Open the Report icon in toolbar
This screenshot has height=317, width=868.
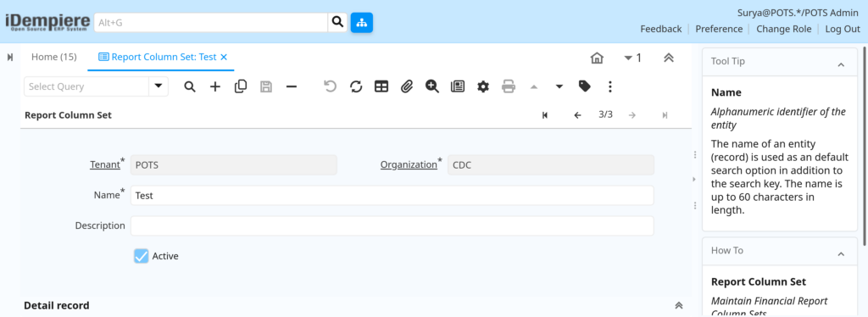(458, 86)
